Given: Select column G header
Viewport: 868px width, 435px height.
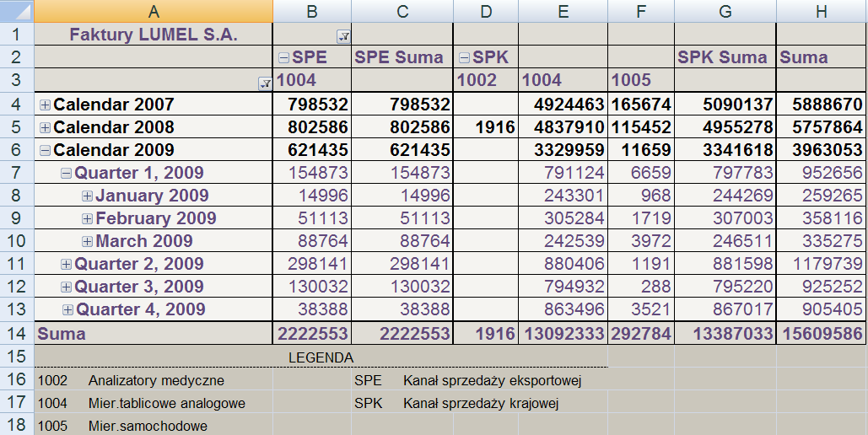Looking at the screenshot, I should [725, 11].
